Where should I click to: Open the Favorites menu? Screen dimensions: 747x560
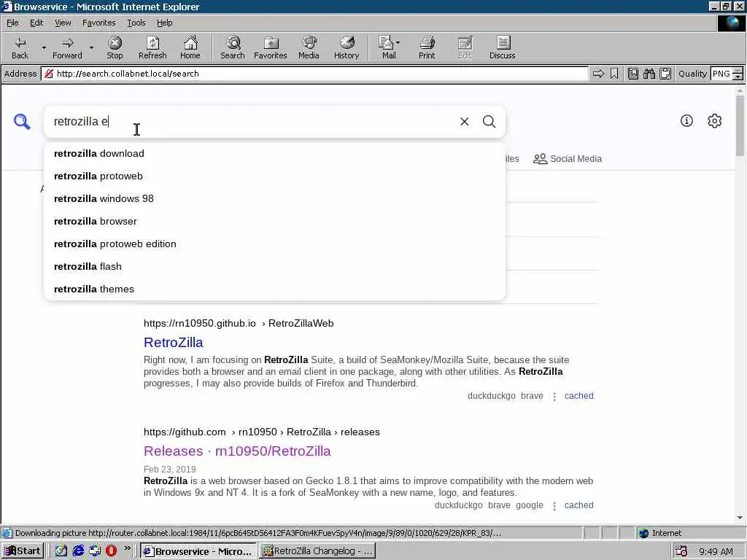coord(98,23)
